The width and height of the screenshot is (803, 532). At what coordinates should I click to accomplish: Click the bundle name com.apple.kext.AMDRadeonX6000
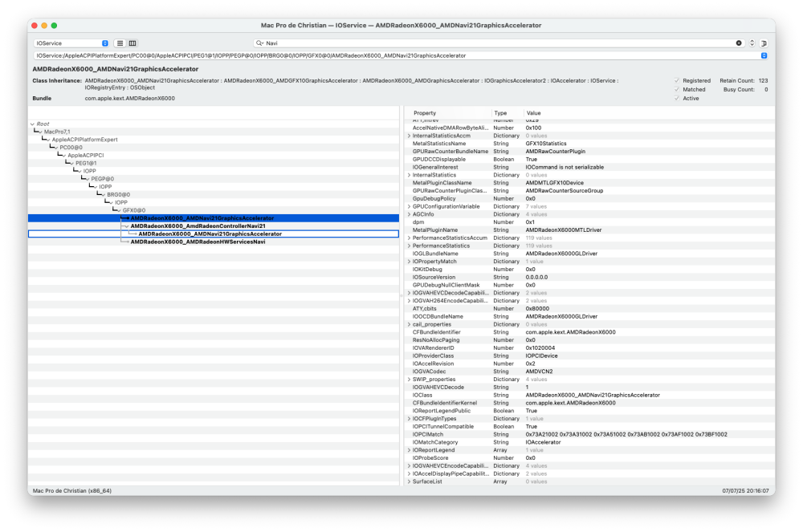click(129, 98)
